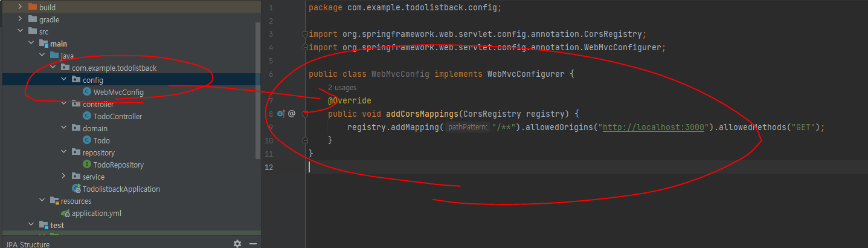This screenshot has width=868, height=248.
Task: Select the build folder label
Action: point(47,7)
